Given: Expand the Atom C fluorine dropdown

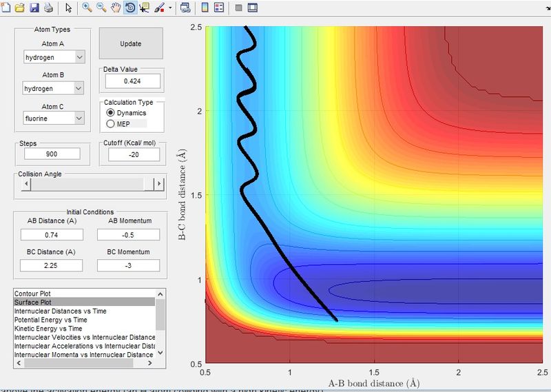Looking at the screenshot, I should (54, 118).
